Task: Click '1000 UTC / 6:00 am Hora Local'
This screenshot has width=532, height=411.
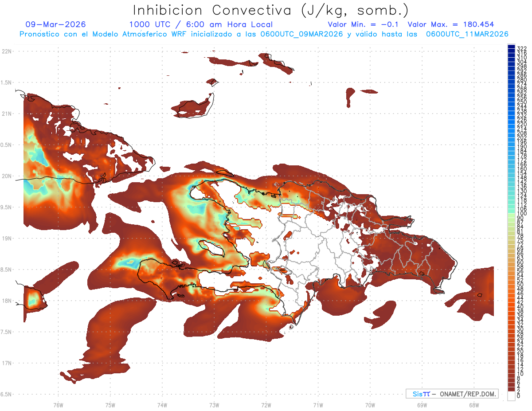Action: tap(201, 24)
